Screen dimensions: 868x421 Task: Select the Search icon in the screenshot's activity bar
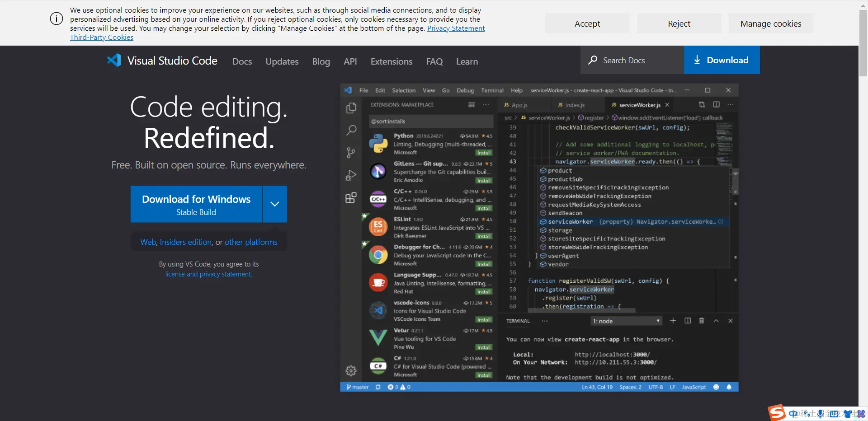[x=351, y=130]
